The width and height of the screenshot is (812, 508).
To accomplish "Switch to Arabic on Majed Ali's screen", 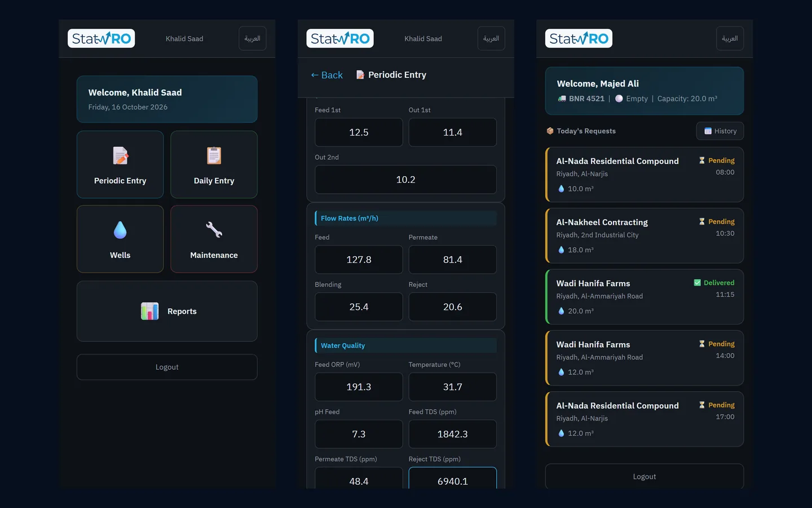I will (730, 38).
